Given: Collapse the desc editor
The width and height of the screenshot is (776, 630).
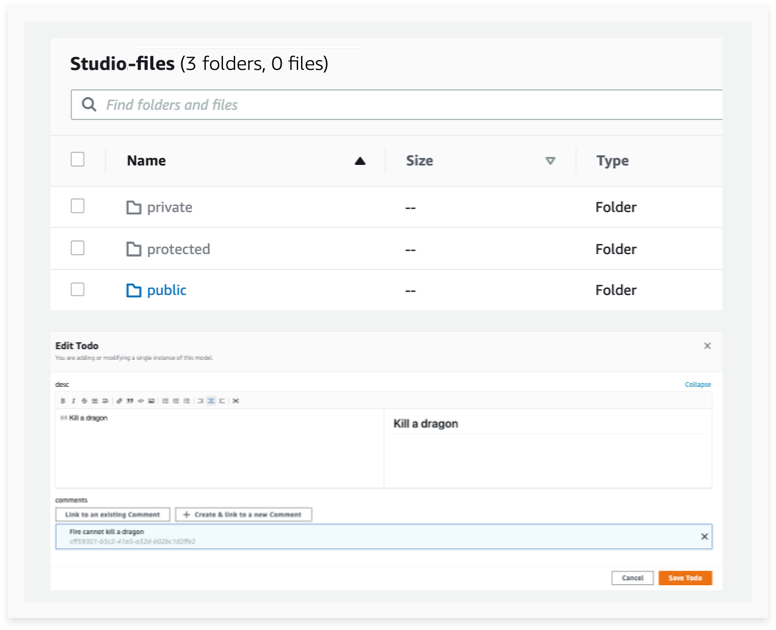Looking at the screenshot, I should tap(698, 384).
